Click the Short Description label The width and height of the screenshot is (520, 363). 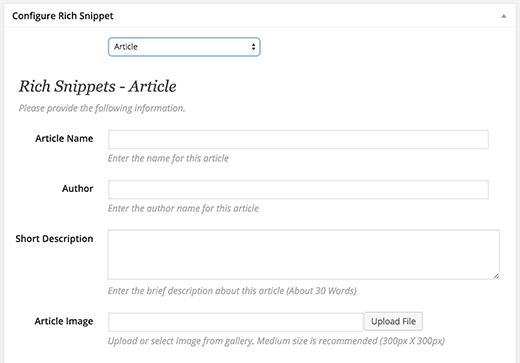pos(54,239)
